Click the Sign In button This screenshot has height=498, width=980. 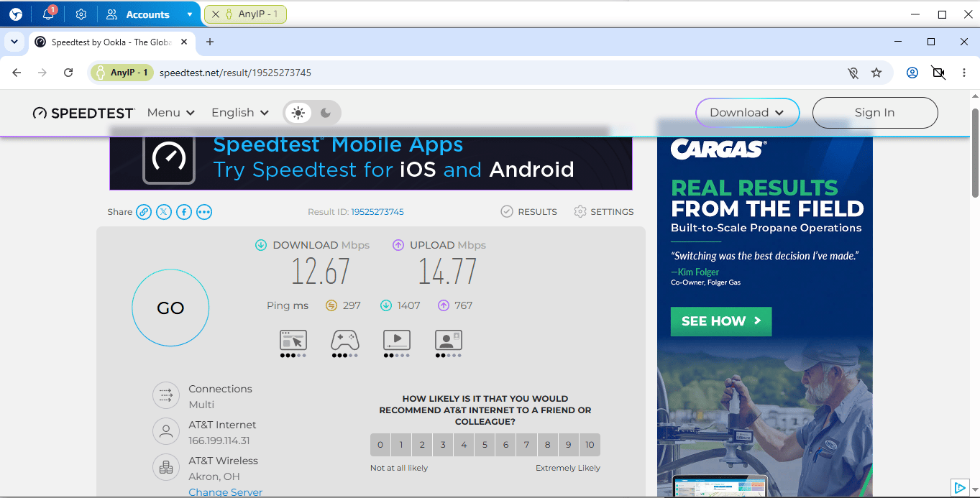click(875, 113)
